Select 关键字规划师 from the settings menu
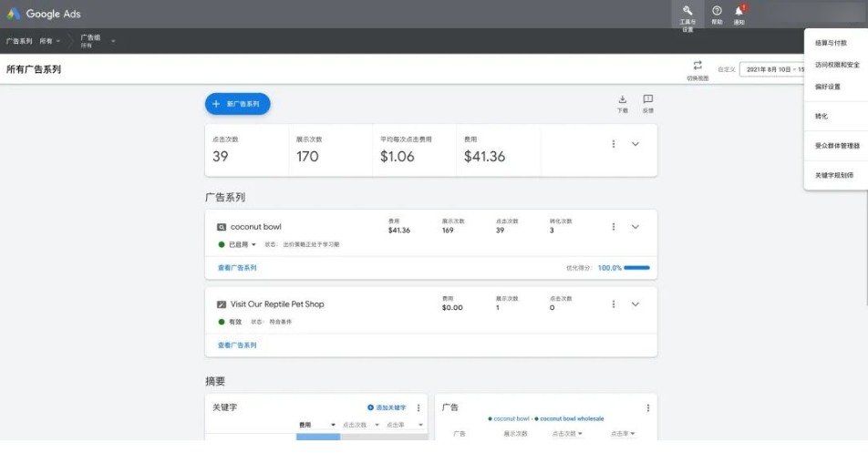This screenshot has height=474, width=868. [833, 175]
